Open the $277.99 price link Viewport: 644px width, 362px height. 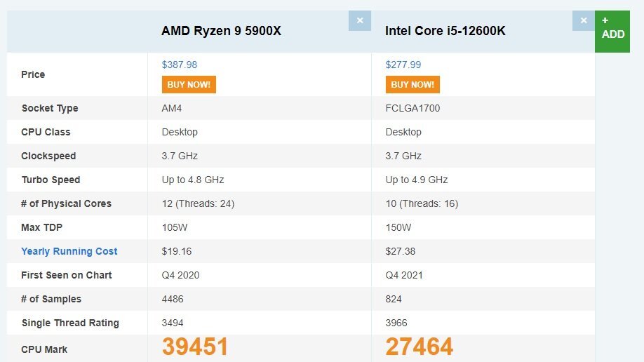[x=403, y=65]
